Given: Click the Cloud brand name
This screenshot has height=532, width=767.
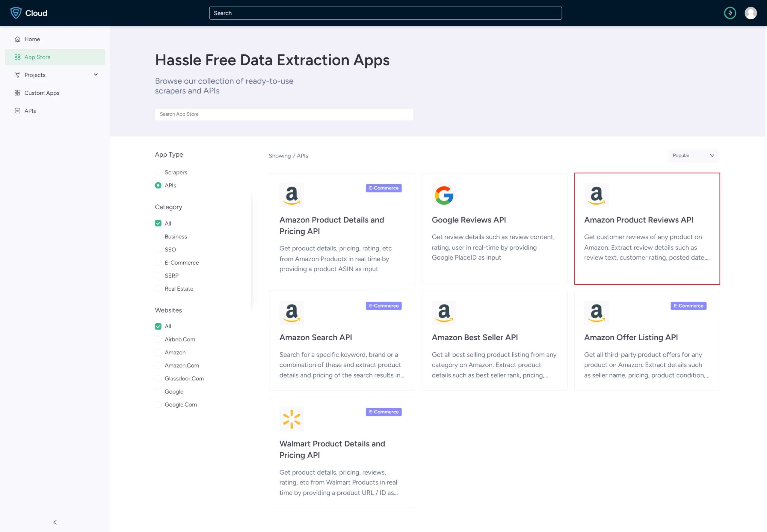Looking at the screenshot, I should click(36, 13).
